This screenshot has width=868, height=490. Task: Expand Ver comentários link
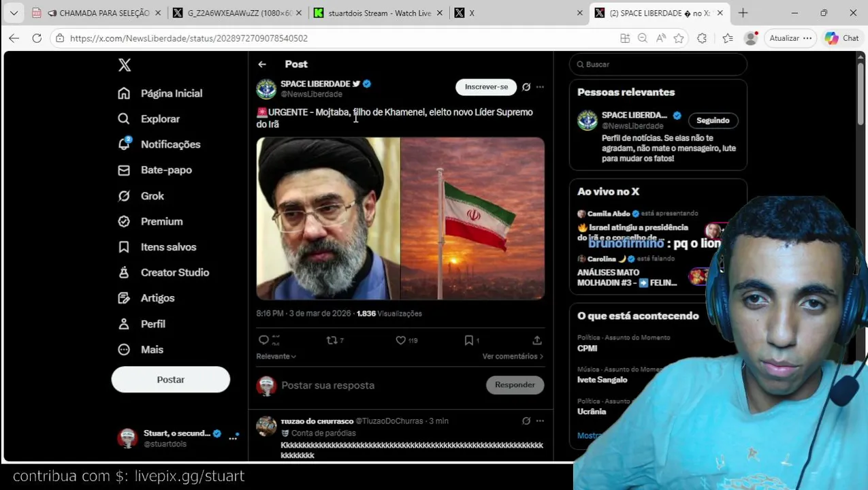point(513,357)
